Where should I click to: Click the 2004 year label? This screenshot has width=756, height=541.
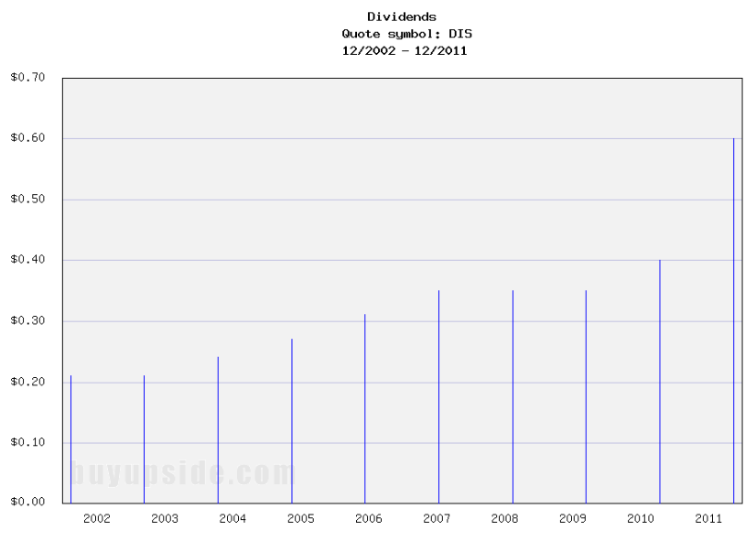click(x=232, y=519)
